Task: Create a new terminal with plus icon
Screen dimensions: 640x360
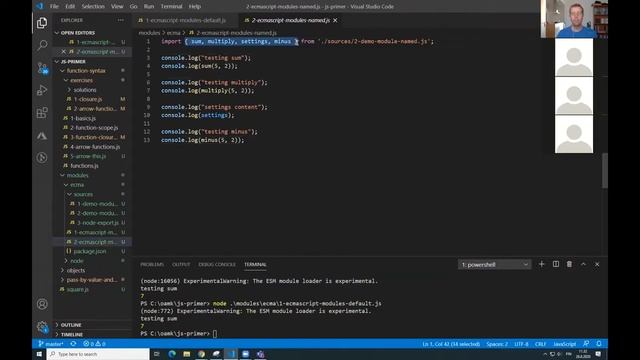Action: point(541,264)
